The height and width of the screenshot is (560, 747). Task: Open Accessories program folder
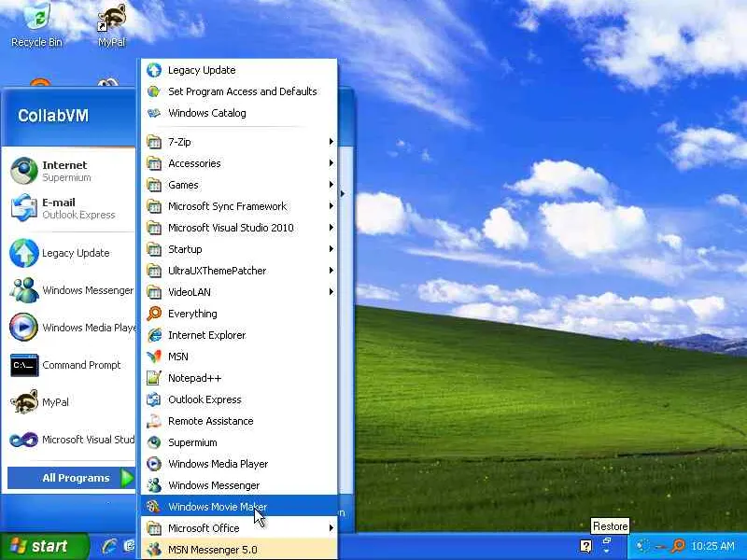pos(239,163)
